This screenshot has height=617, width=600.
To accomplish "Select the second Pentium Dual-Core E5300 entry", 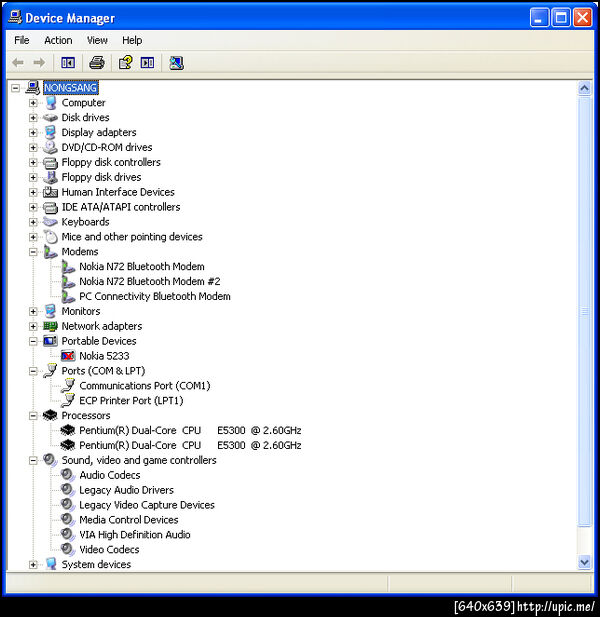I will tap(190, 445).
